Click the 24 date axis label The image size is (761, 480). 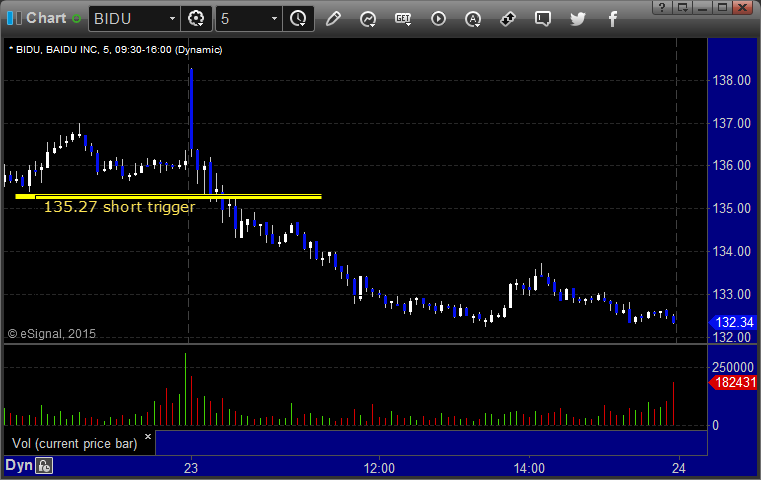[x=678, y=468]
